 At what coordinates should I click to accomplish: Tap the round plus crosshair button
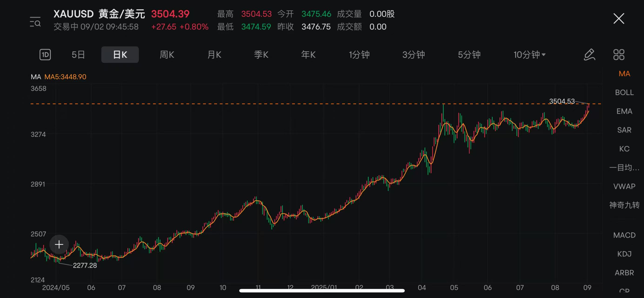[x=59, y=244]
